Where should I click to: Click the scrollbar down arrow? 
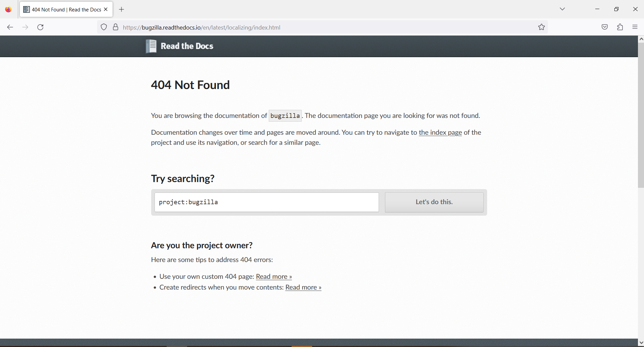click(641, 342)
